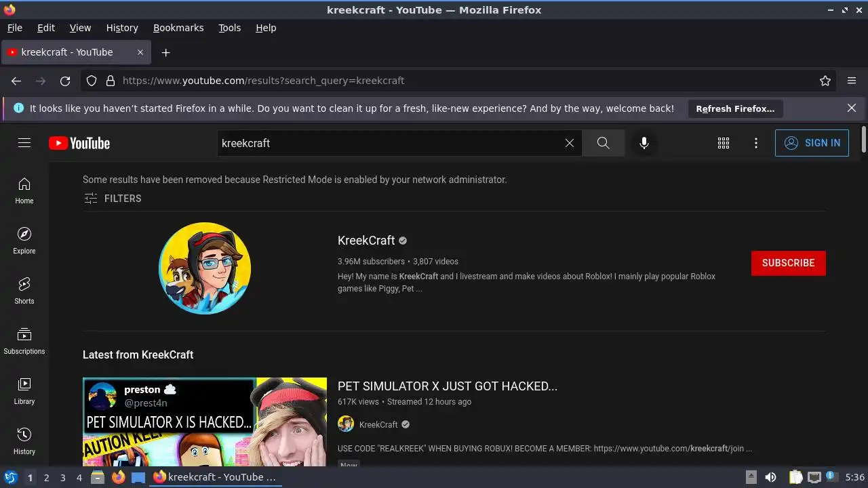Start voice search with microphone

(644, 143)
